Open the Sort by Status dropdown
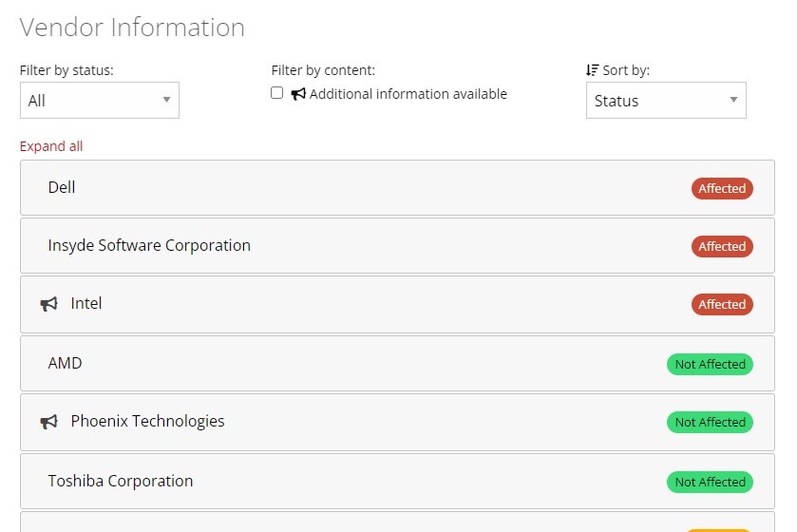Screen dimensions: 797x532 tap(666, 100)
